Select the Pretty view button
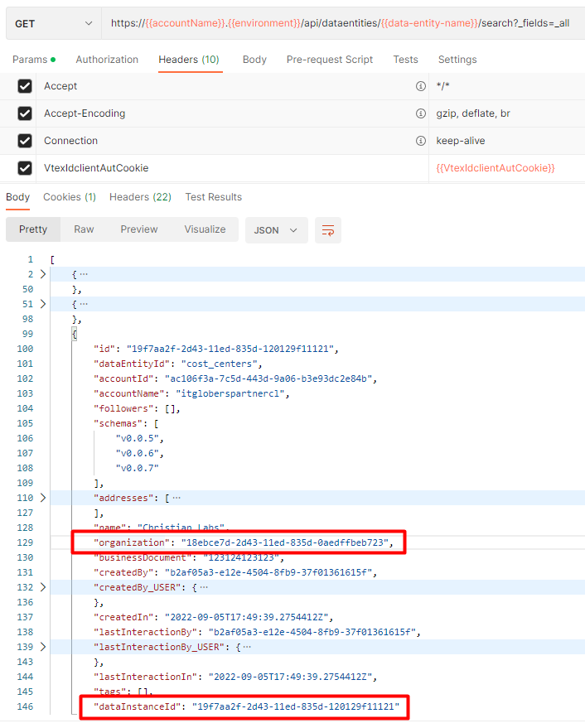585x728 pixels. [33, 229]
